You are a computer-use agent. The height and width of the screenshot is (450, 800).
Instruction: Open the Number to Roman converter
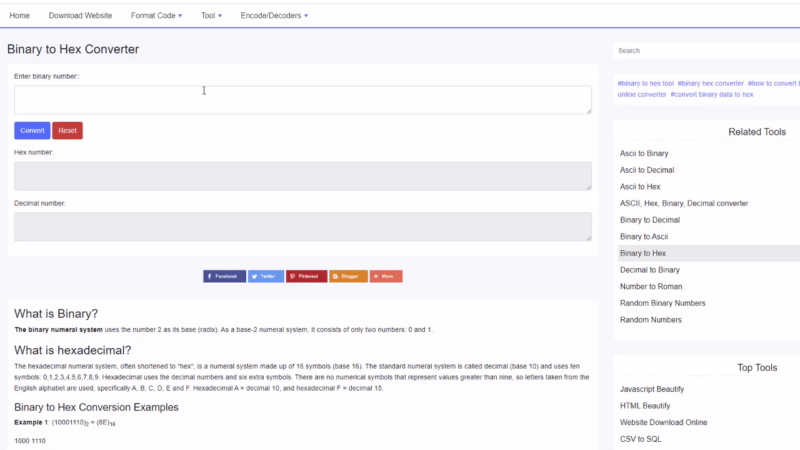click(x=651, y=286)
